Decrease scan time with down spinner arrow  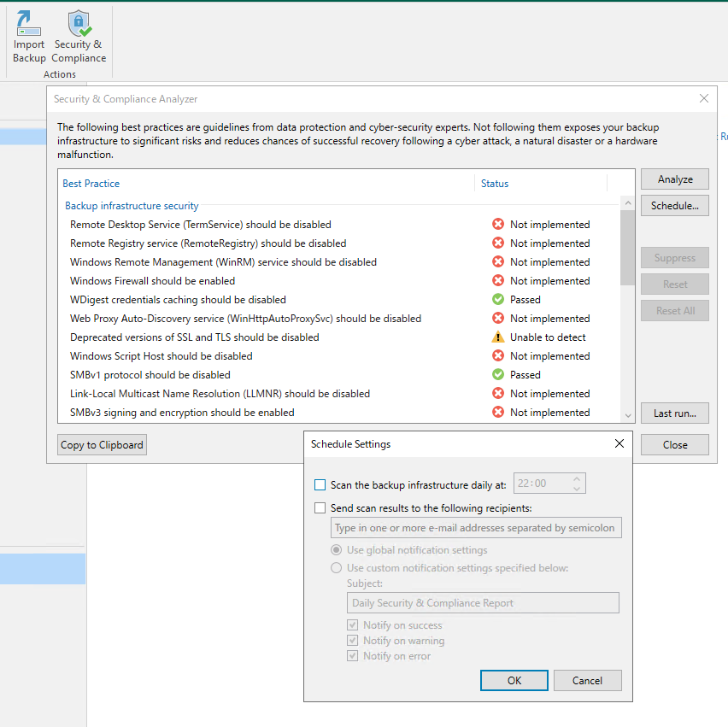click(577, 489)
